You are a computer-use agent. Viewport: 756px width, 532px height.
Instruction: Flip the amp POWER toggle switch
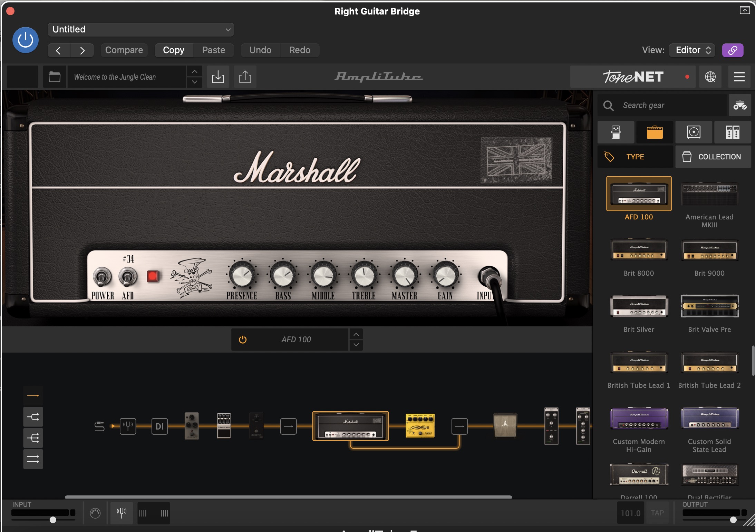tap(102, 277)
